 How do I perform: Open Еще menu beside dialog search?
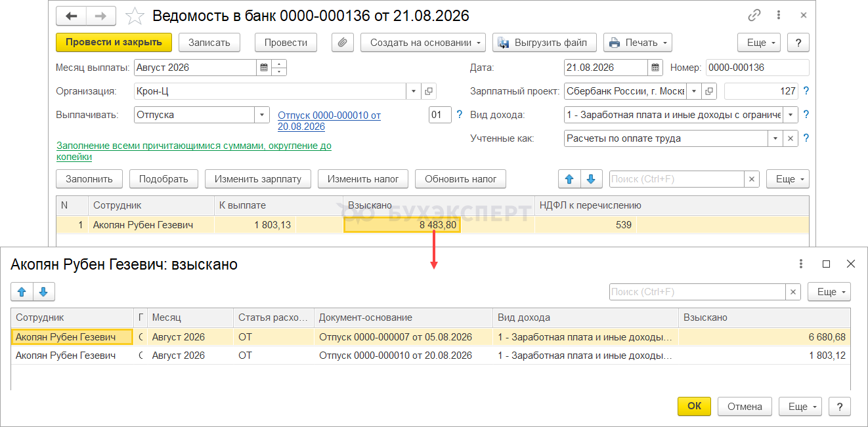tap(829, 292)
